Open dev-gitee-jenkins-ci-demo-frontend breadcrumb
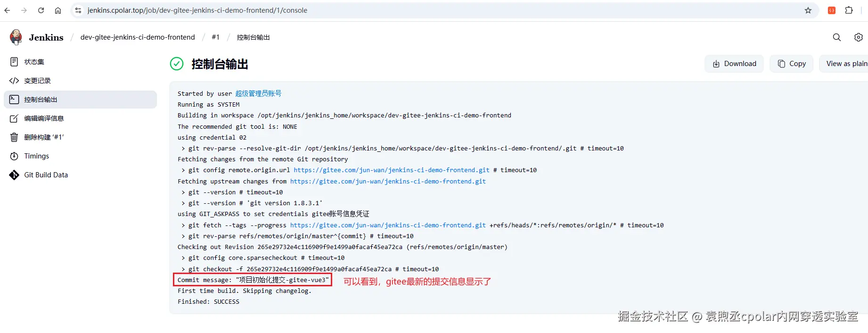This screenshot has width=868, height=333. [138, 37]
